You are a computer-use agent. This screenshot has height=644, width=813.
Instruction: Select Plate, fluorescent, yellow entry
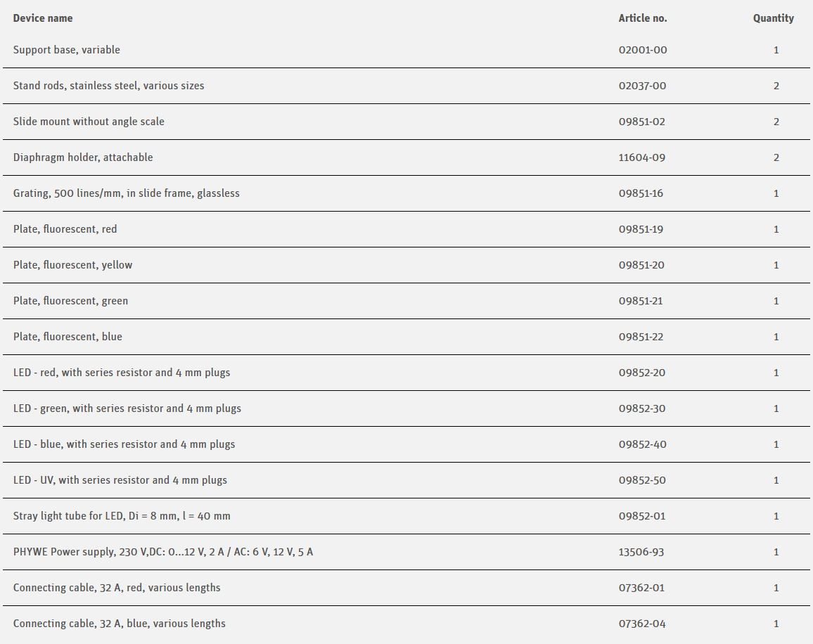tap(73, 265)
